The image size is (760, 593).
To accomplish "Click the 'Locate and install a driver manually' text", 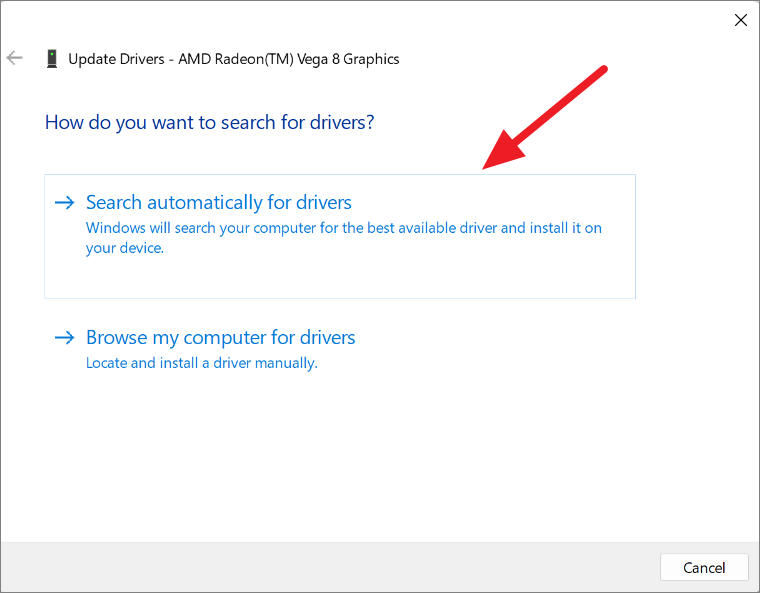I will [202, 363].
